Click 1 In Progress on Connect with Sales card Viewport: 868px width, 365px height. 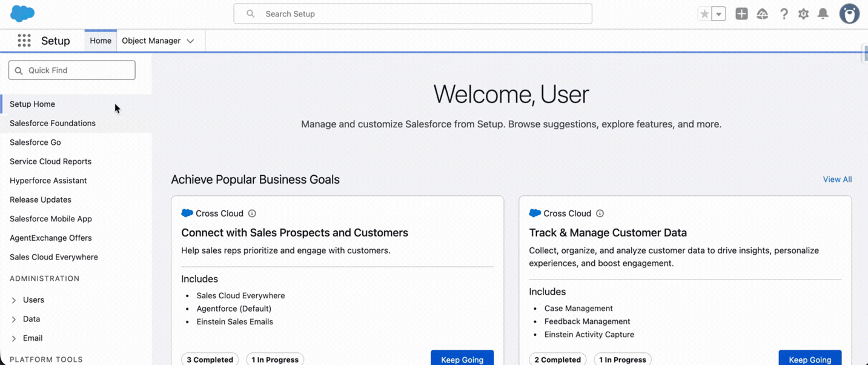[275, 359]
